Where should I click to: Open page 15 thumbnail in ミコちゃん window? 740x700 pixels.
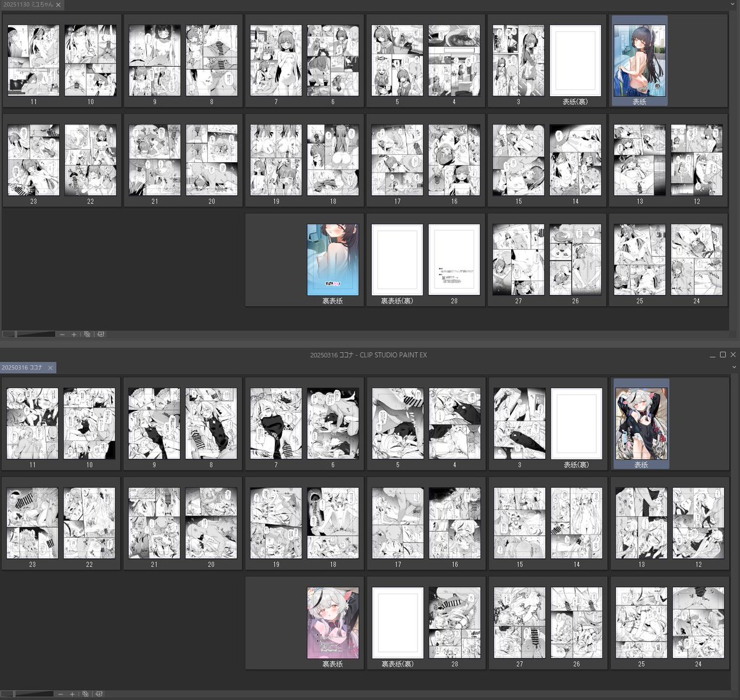point(518,160)
